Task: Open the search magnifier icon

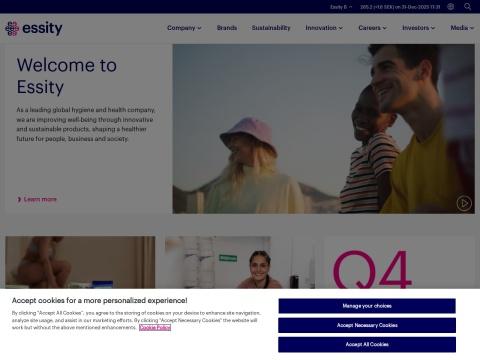Action: (x=468, y=7)
